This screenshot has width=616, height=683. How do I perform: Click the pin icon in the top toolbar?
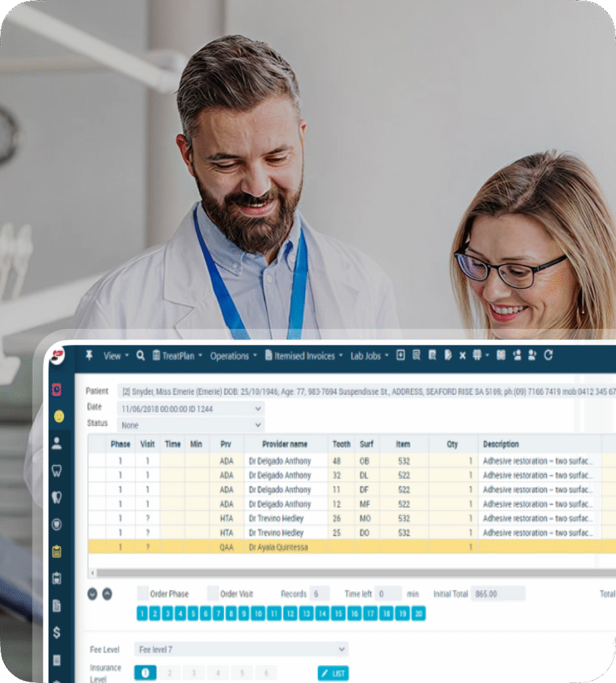tap(89, 356)
